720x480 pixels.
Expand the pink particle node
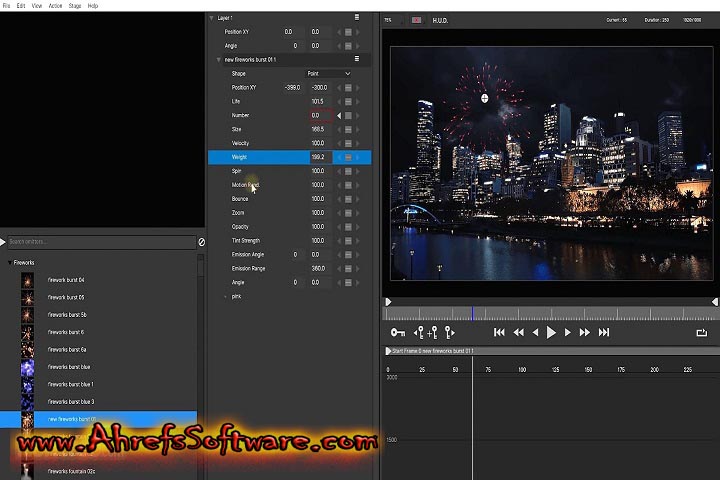pos(225,297)
